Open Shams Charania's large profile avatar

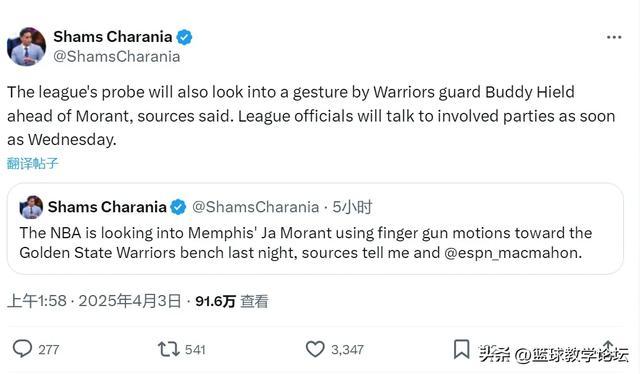point(27,46)
